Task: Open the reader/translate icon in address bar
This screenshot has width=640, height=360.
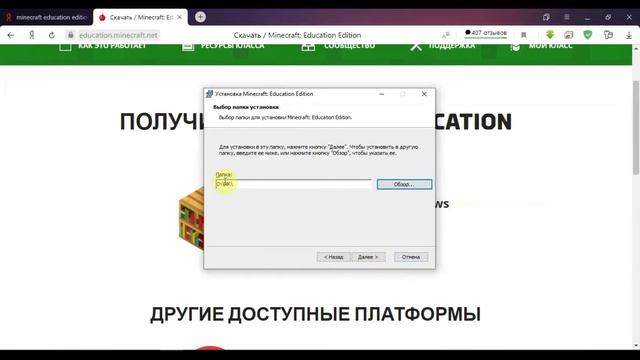Action: pos(446,35)
